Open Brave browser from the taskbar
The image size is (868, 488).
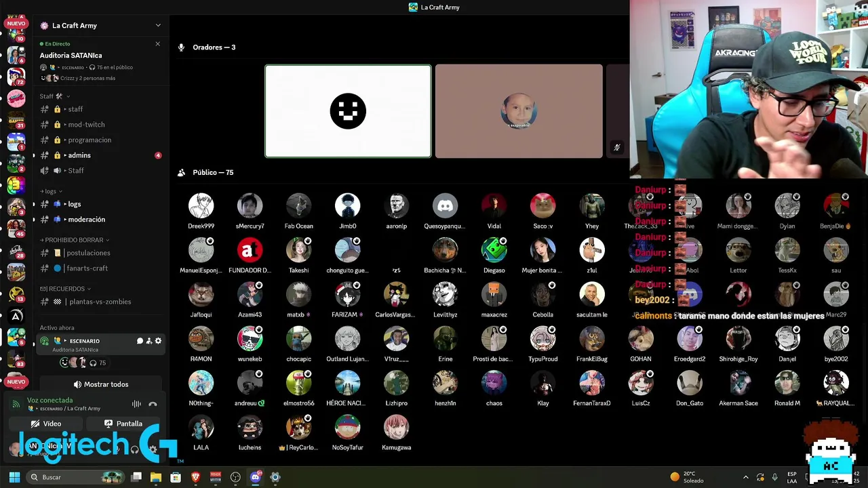(x=196, y=477)
